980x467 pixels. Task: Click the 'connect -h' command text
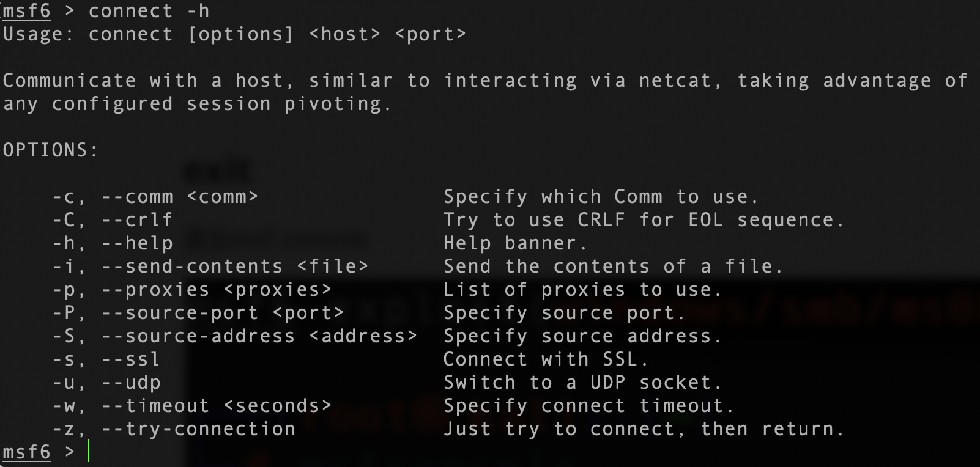tap(149, 11)
